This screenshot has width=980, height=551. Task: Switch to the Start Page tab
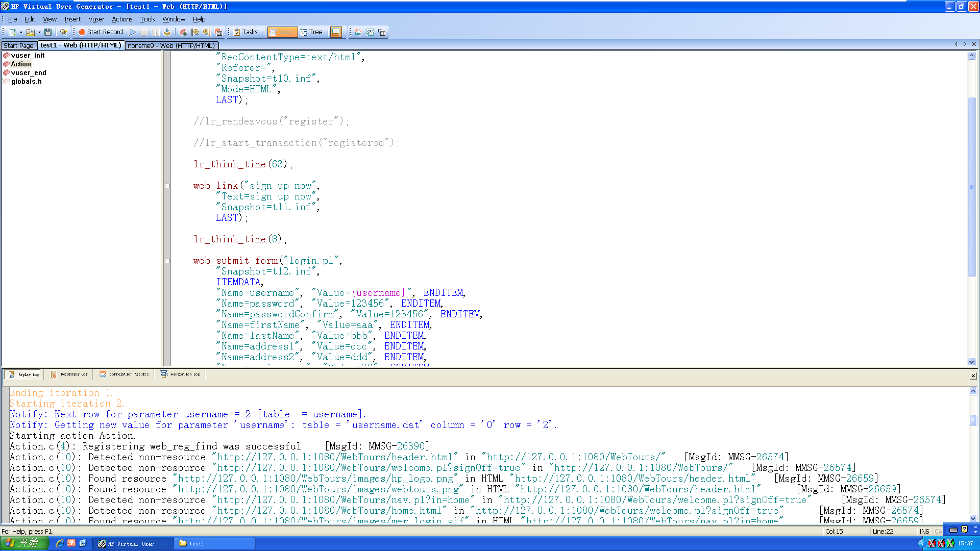pos(18,45)
